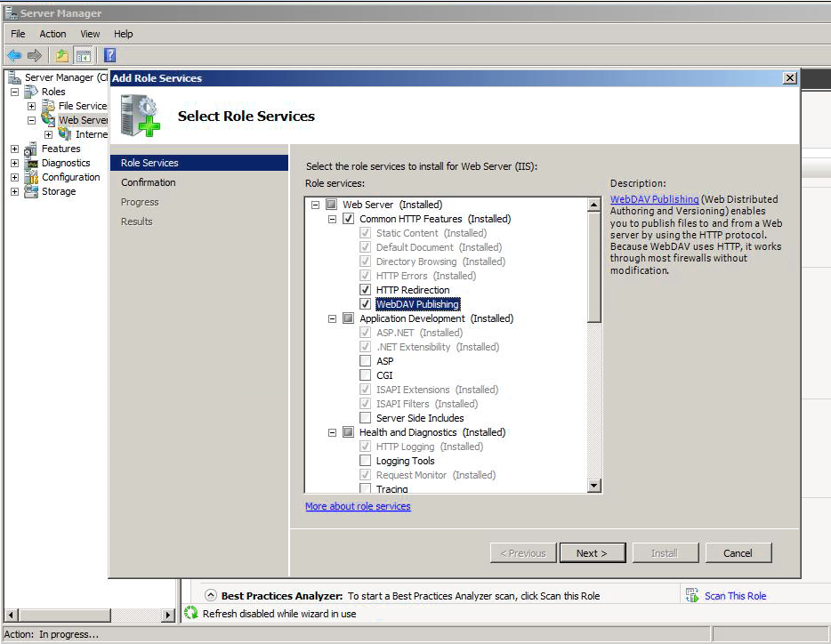
Task: Uncheck the HTTP Redirection checkbox
Action: pos(365,290)
